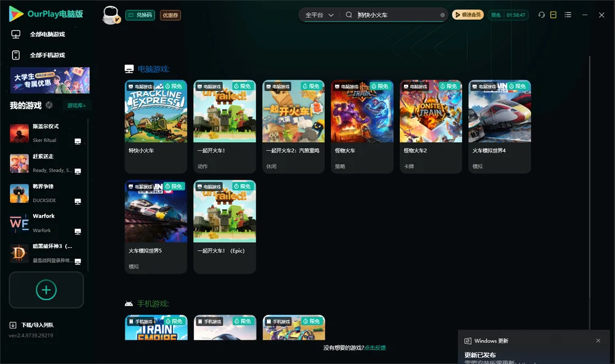Image resolution: width=615 pixels, height=364 pixels.
Task: Open 怪物火车 game card
Action: [x=362, y=126]
